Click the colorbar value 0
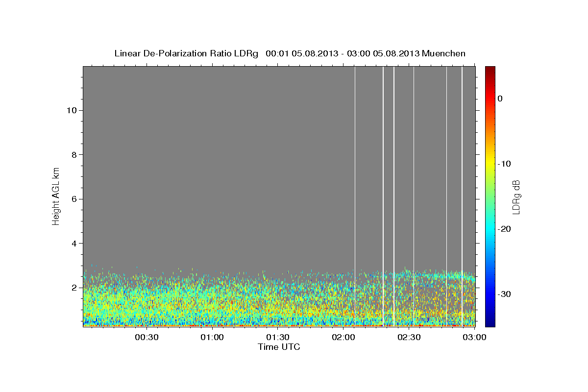 click(x=500, y=98)
